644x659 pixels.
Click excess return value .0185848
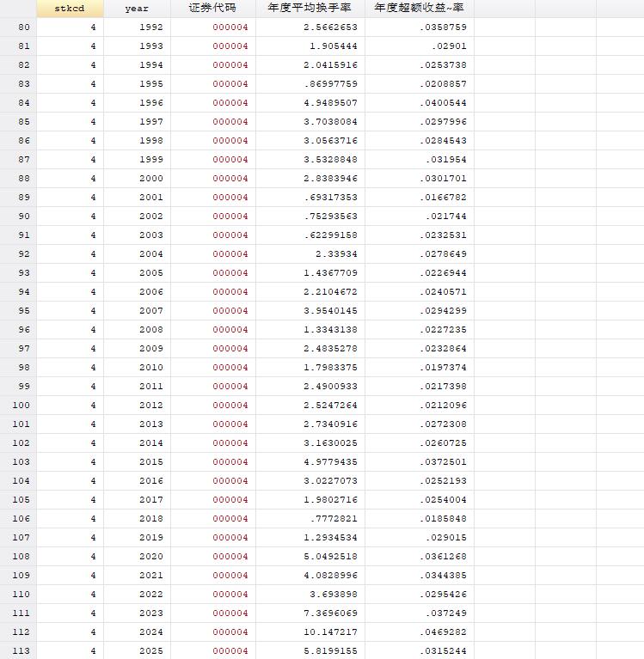tap(420, 519)
